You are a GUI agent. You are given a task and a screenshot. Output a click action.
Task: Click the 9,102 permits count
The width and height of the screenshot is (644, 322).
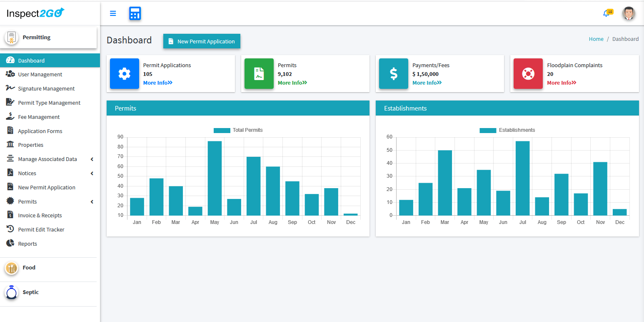pyautogui.click(x=285, y=74)
